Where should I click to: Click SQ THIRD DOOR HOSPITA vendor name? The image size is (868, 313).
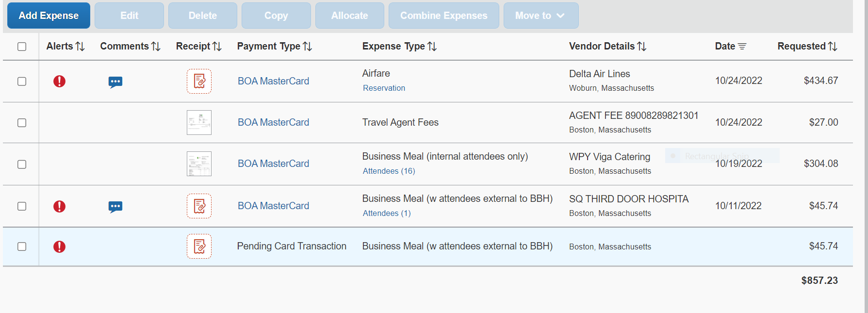point(629,199)
